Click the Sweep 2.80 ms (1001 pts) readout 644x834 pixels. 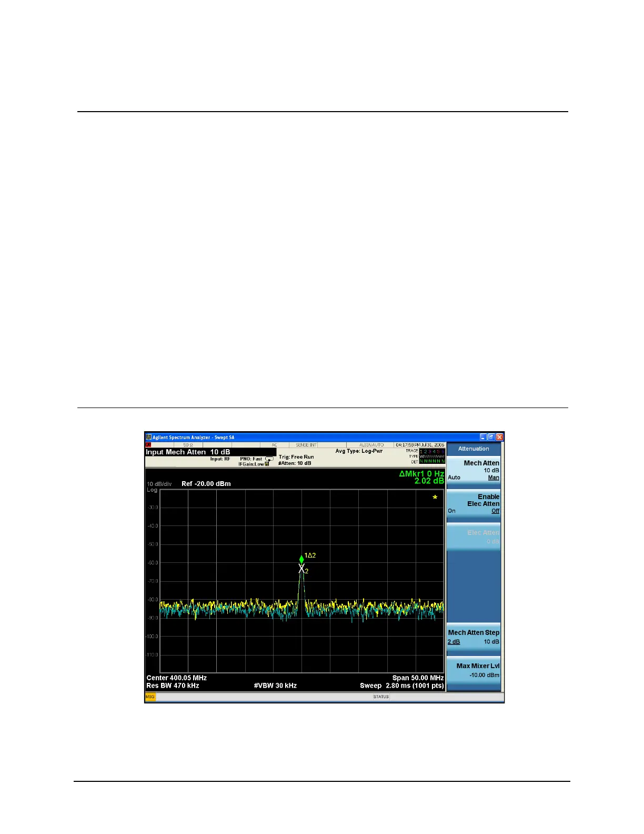402,686
